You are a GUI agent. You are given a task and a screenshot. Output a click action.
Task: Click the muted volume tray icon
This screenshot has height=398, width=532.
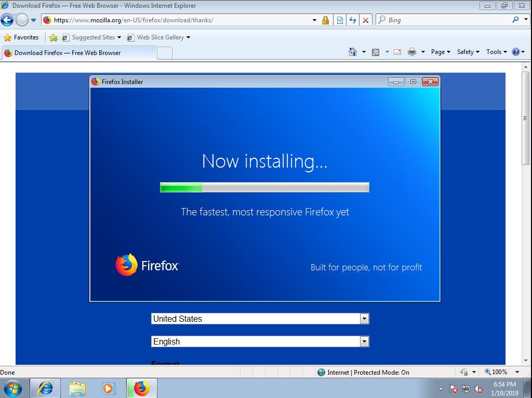pos(478,389)
